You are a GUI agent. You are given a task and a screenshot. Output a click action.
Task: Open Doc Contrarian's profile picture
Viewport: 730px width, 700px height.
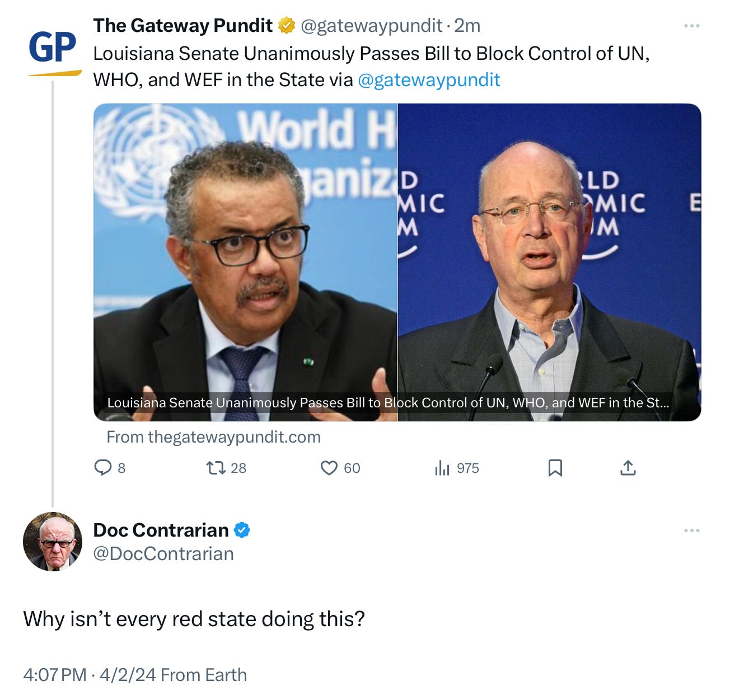pyautogui.click(x=53, y=542)
